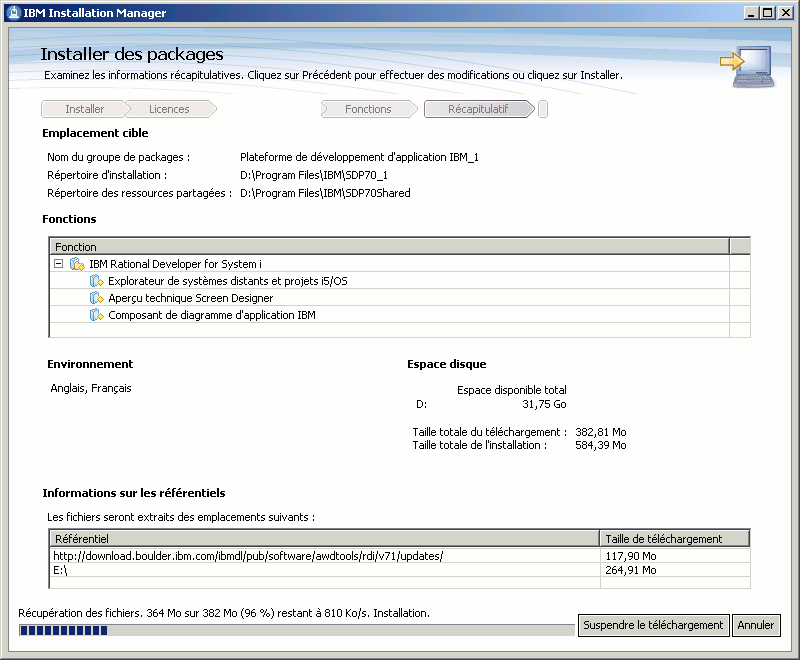Click the IBM Installation Manager title bar icon
This screenshot has height=660, width=800.
coord(14,13)
